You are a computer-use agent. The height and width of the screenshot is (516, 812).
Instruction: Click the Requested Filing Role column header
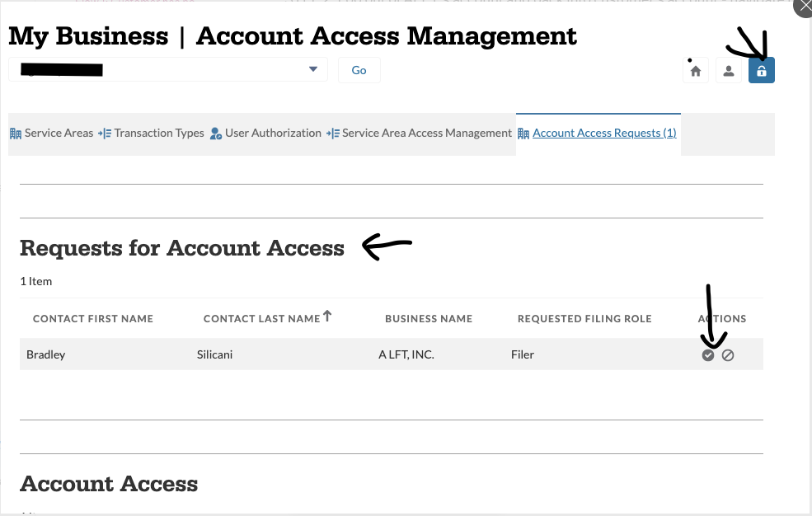coord(584,319)
